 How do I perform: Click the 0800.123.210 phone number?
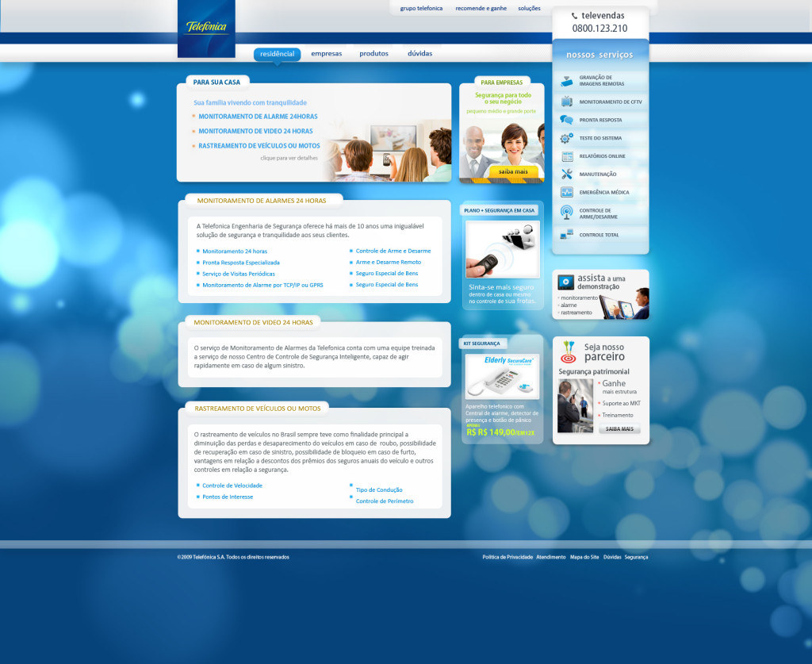click(599, 29)
